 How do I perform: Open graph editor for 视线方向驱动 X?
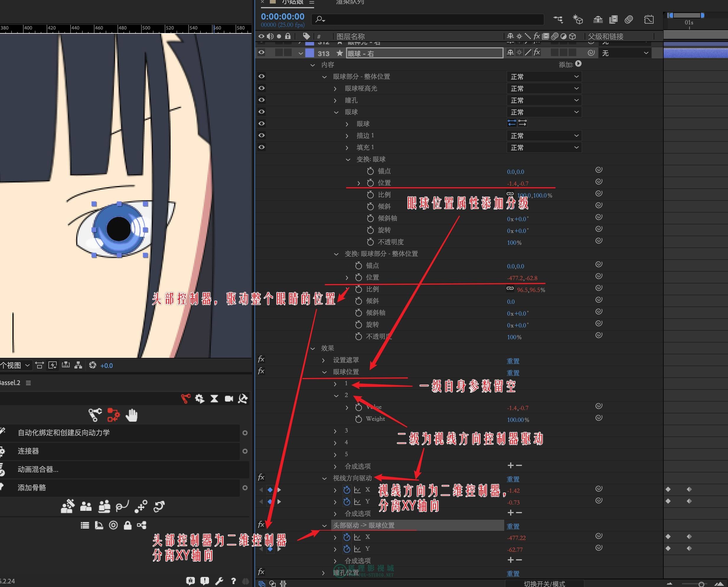pos(357,490)
